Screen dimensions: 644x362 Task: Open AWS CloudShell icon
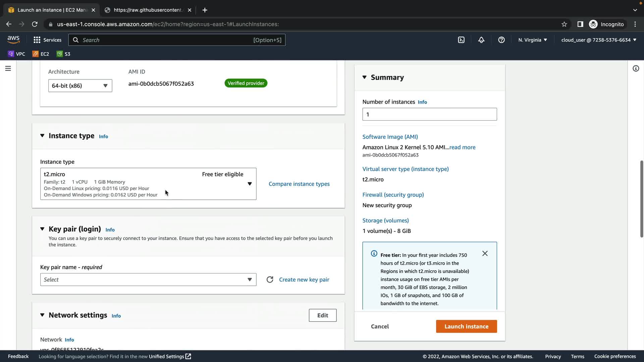click(x=461, y=40)
